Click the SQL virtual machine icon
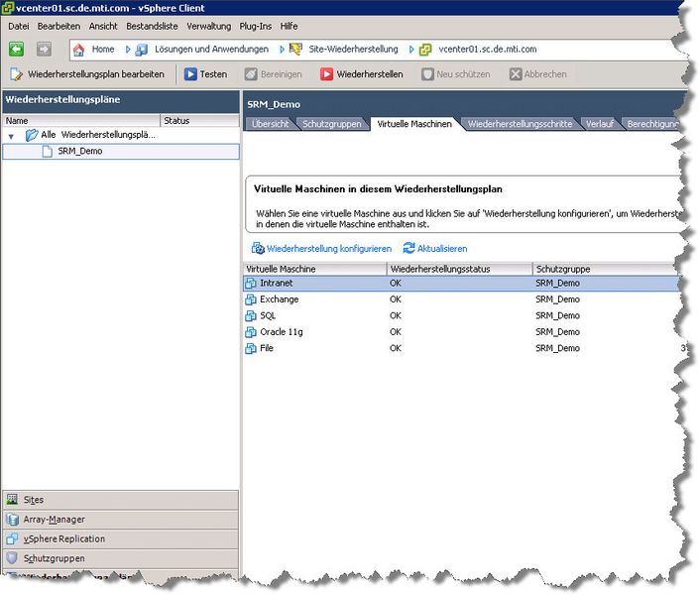 tap(251, 316)
